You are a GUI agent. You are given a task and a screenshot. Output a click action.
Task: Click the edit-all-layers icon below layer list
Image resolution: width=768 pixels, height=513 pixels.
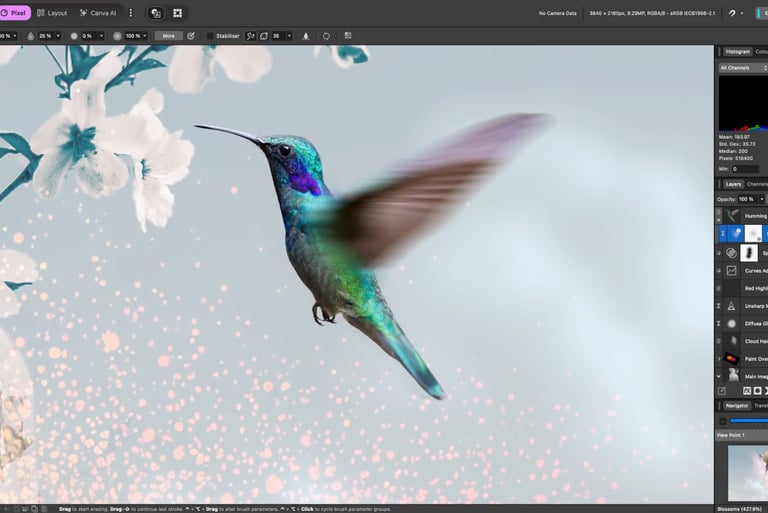tap(722, 391)
